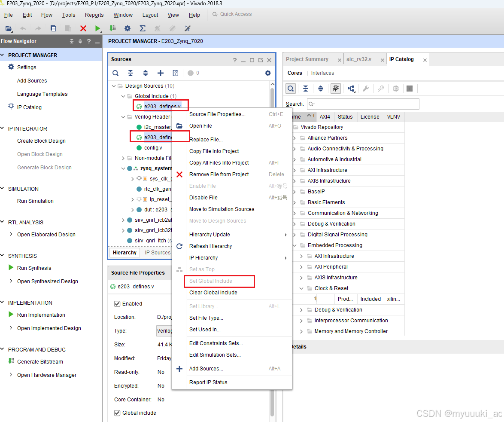Toggle the Enabled checkbox

pos(117,304)
